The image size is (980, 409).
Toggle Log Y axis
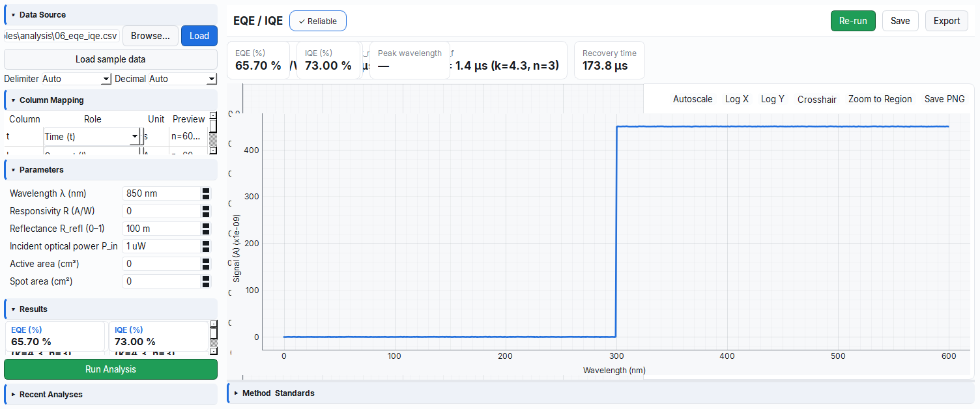tap(773, 99)
